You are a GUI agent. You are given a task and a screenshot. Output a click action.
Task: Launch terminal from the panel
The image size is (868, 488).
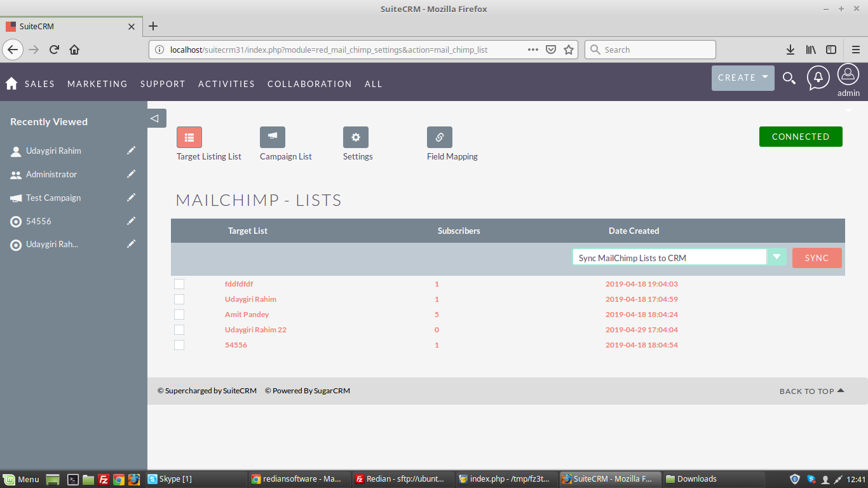[73, 479]
